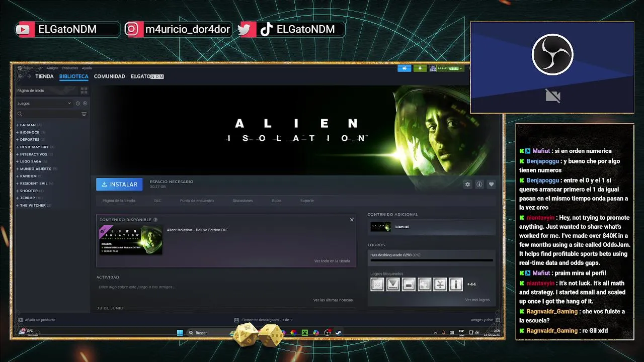Add game to favorites with heart icon
Image resolution: width=644 pixels, height=362 pixels.
[492, 185]
